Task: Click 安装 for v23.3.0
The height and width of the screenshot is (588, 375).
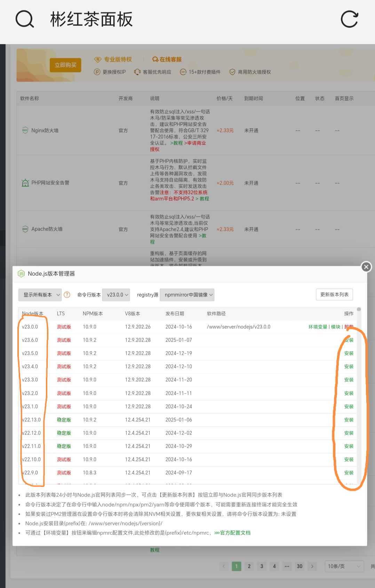Action: [349, 380]
